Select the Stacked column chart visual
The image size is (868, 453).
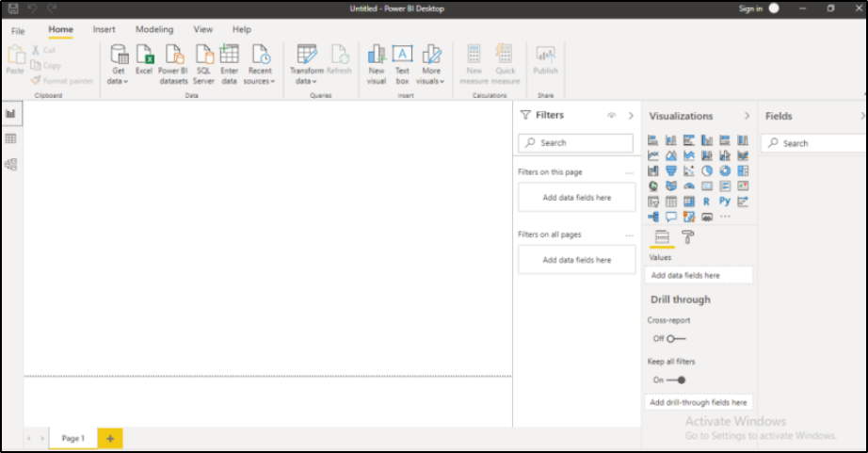(x=671, y=140)
